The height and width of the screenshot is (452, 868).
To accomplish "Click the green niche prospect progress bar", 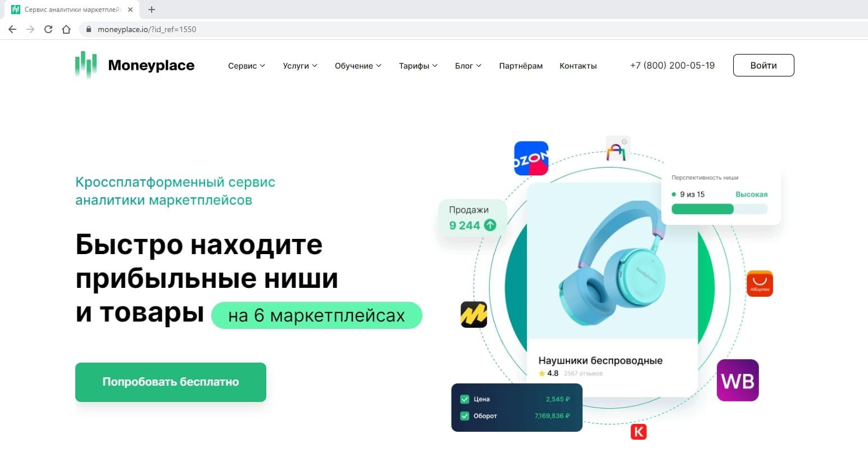I will [x=720, y=209].
